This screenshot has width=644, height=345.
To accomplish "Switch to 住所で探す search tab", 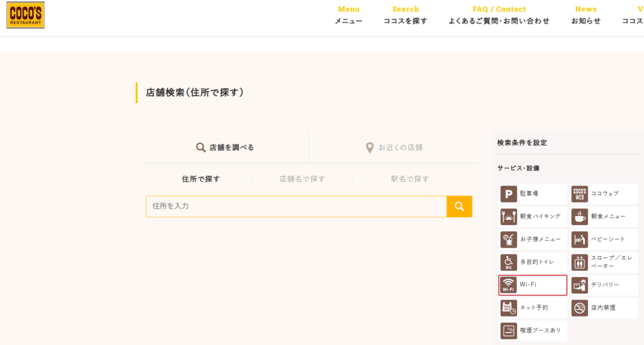I will 201,179.
